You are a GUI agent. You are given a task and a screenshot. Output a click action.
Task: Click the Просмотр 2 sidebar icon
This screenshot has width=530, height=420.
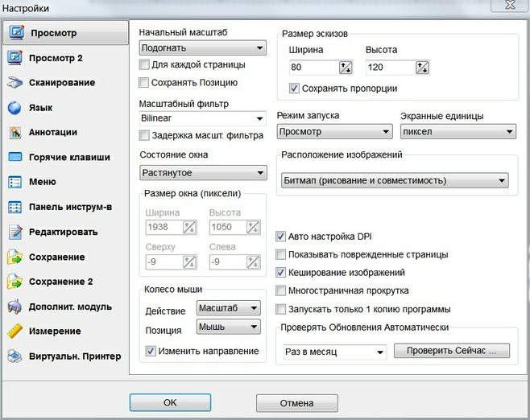click(x=14, y=57)
